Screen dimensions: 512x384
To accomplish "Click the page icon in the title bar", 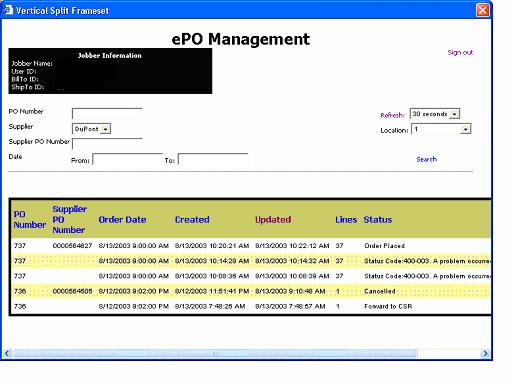I will click(8, 10).
